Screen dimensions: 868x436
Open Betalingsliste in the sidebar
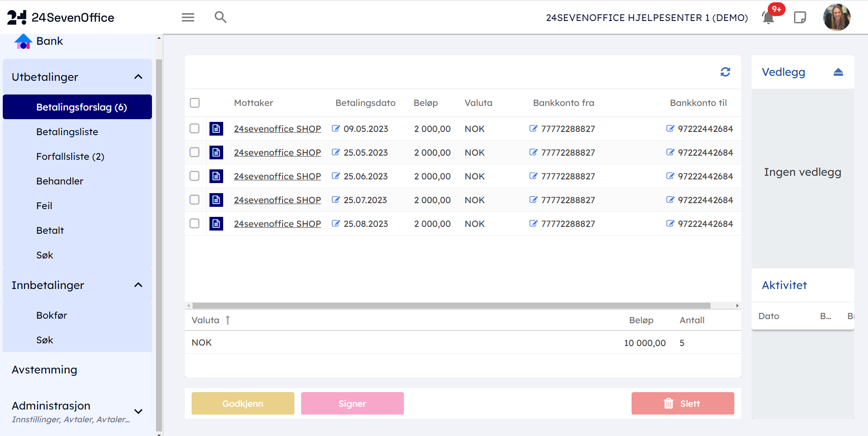point(67,132)
